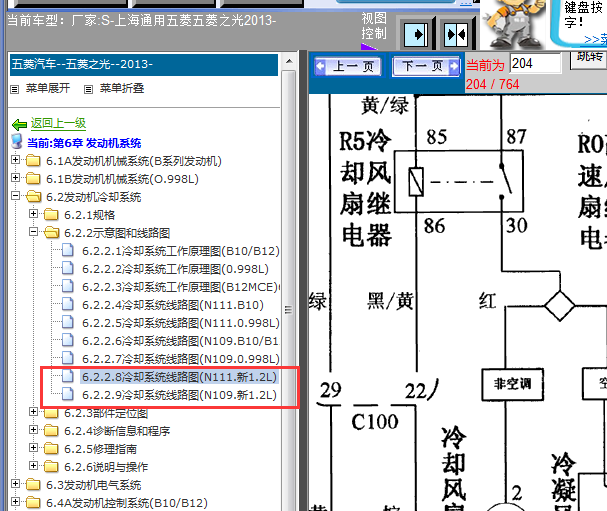The image size is (607, 511).
Task: Click the 204 / 764 page counter text
Action: (x=492, y=84)
